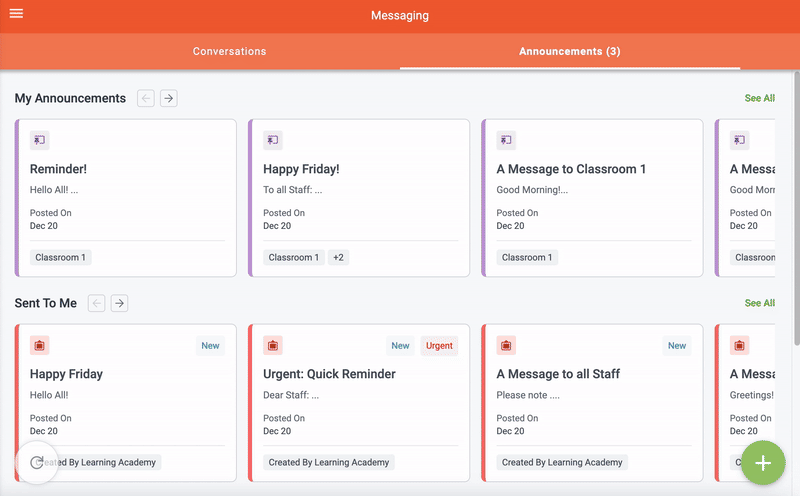Select the Announcements (3) tab

click(569, 51)
